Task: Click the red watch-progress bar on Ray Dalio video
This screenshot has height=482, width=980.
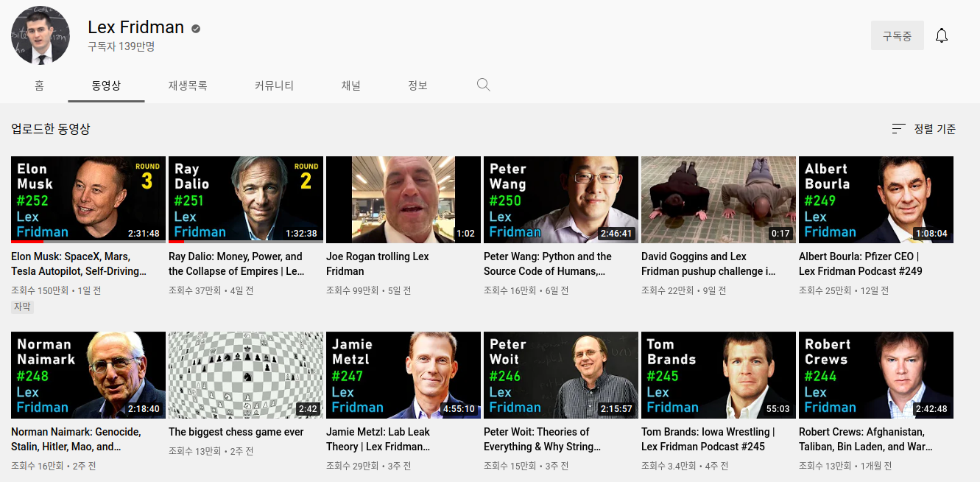Action: [x=176, y=242]
